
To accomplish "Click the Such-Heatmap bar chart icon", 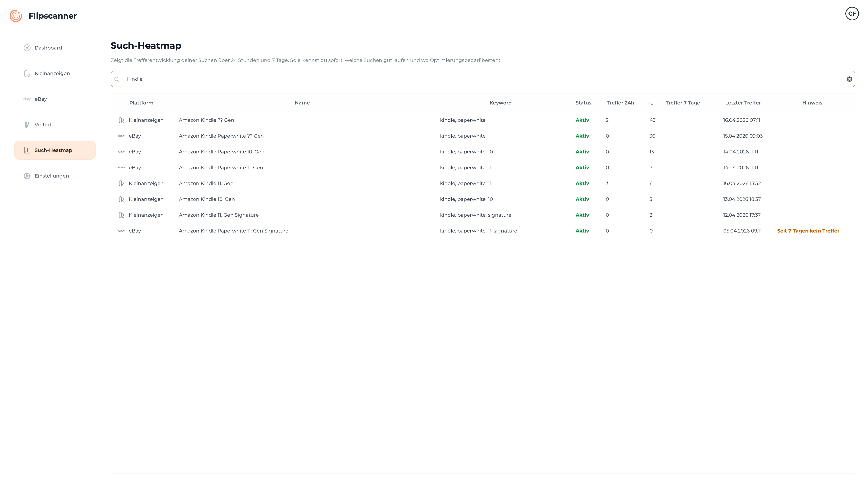I will tap(27, 150).
